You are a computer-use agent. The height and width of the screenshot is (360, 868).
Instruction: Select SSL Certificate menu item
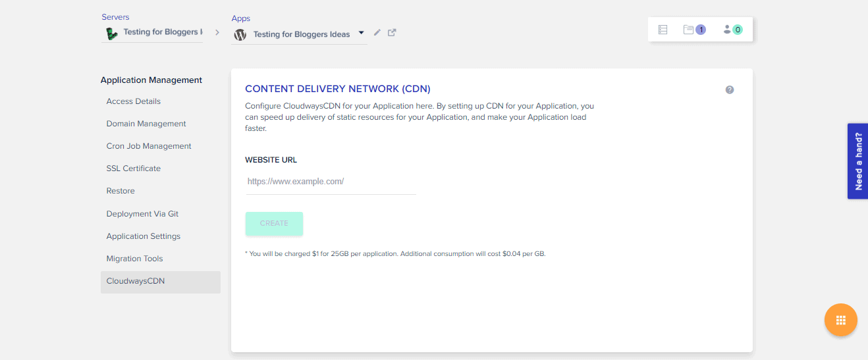click(x=134, y=168)
